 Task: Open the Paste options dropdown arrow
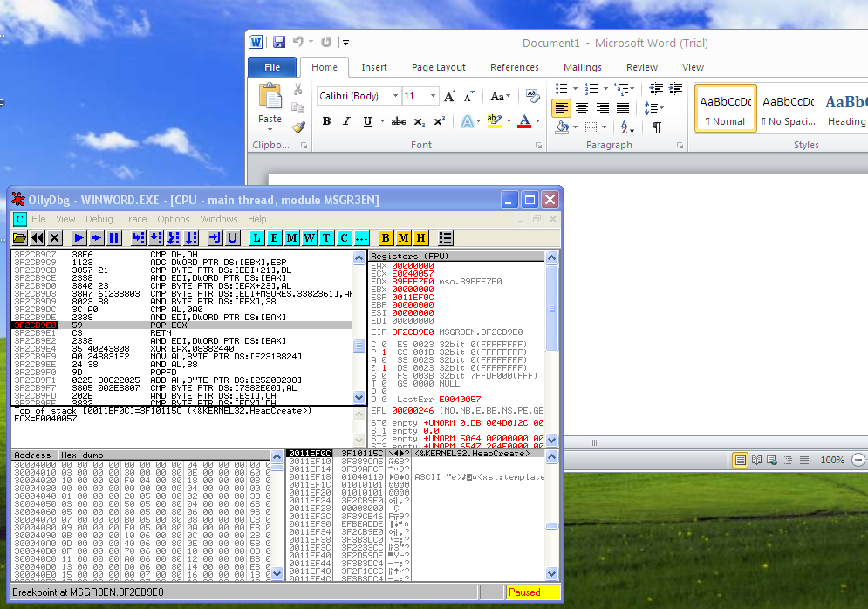(270, 130)
